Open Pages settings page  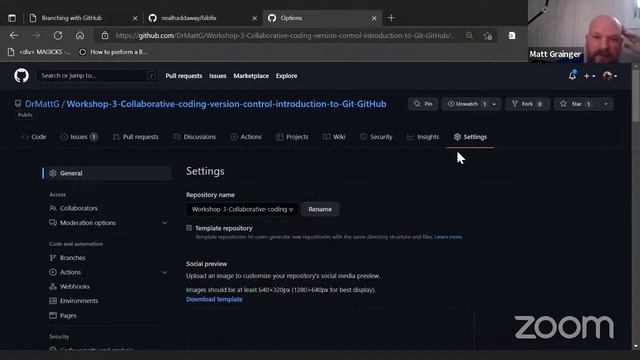pos(68,316)
